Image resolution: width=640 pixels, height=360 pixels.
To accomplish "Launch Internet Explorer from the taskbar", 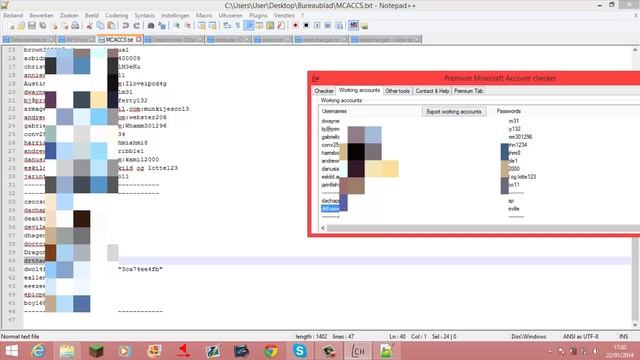I will click(38, 351).
